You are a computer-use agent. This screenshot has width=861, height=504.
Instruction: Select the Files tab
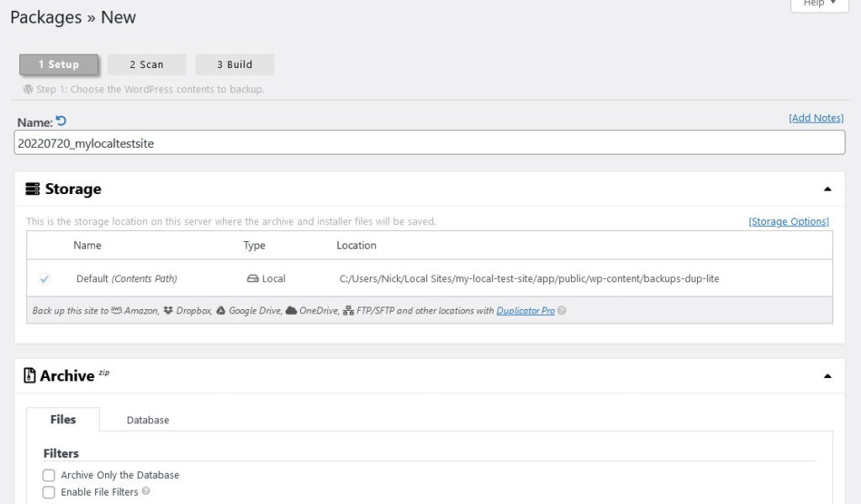click(x=63, y=419)
